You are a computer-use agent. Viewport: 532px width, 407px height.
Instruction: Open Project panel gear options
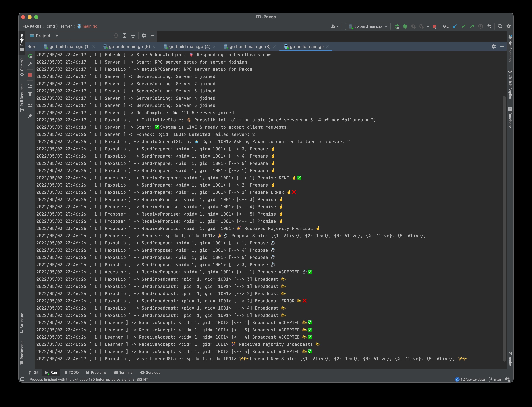[x=144, y=36]
